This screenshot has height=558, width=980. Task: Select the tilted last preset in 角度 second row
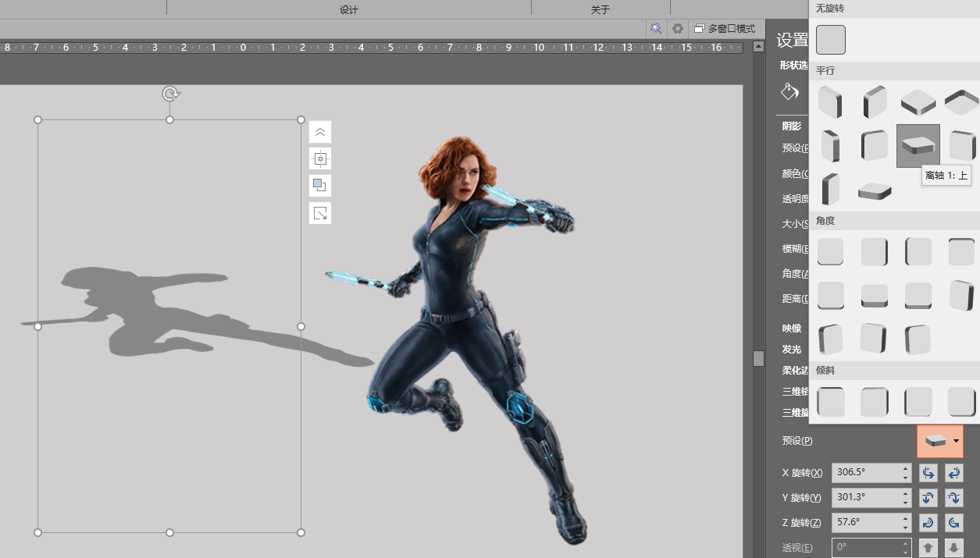962,296
